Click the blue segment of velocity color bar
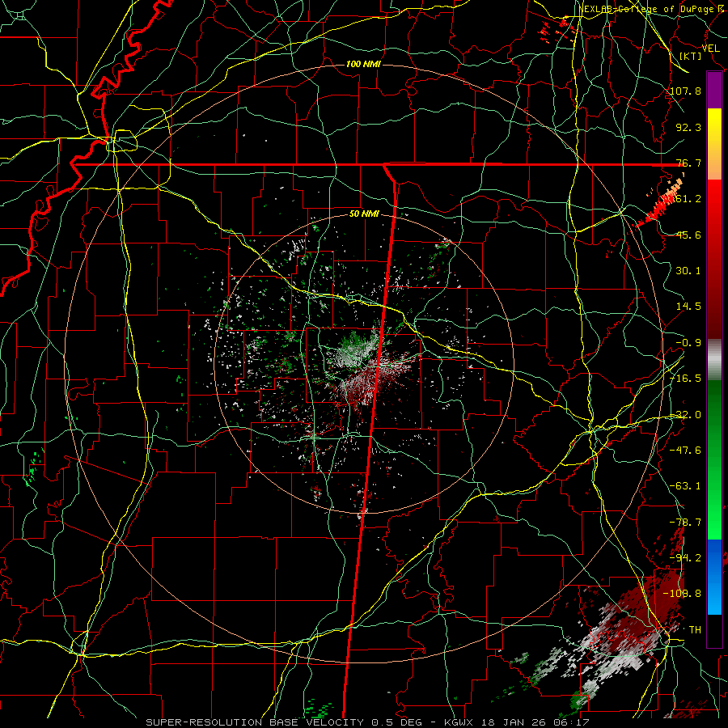 [714, 577]
